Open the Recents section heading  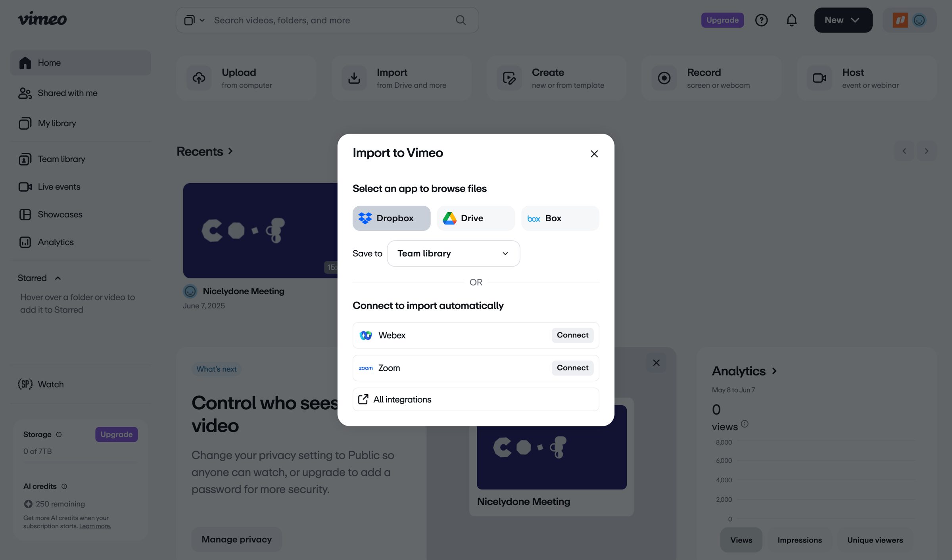pos(205,151)
